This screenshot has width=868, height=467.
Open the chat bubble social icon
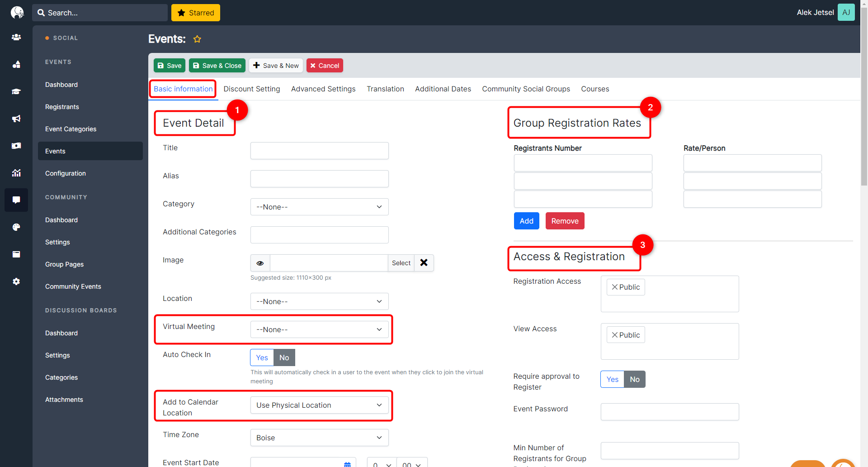point(16,200)
